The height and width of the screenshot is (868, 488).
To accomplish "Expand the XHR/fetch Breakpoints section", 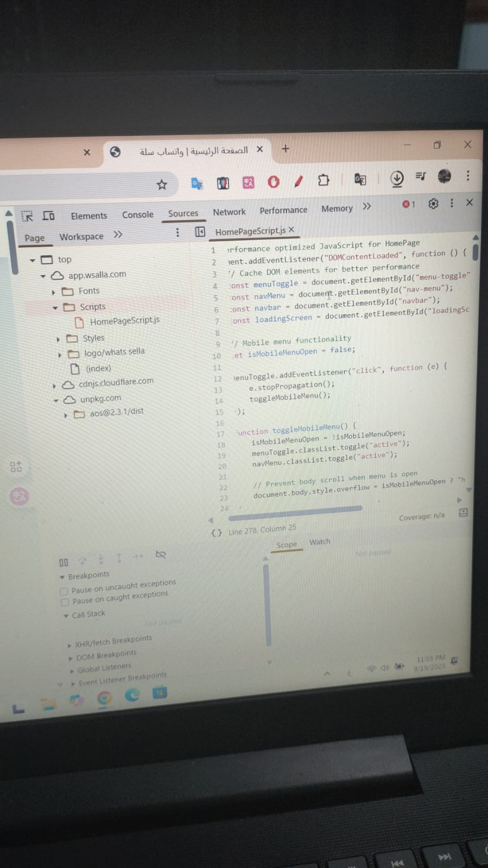I will [69, 646].
